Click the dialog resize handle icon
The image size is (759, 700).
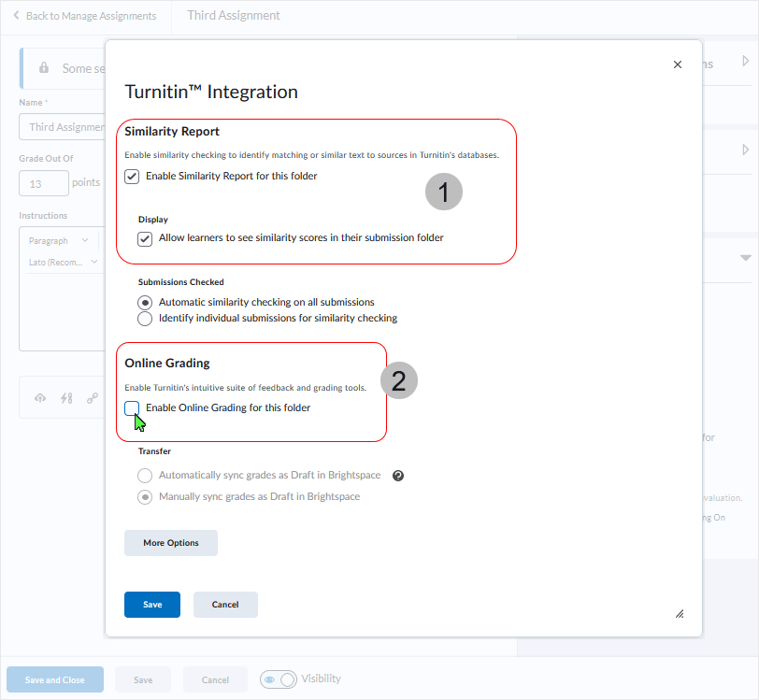680,614
